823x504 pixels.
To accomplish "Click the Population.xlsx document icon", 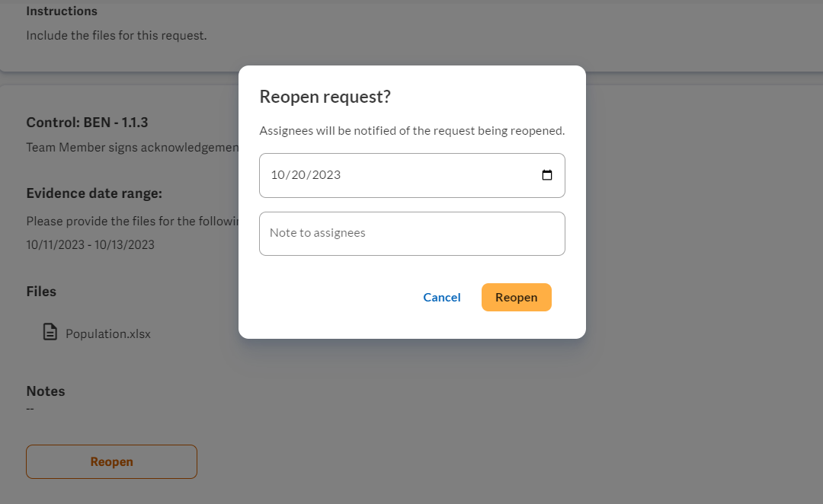I will tap(50, 332).
